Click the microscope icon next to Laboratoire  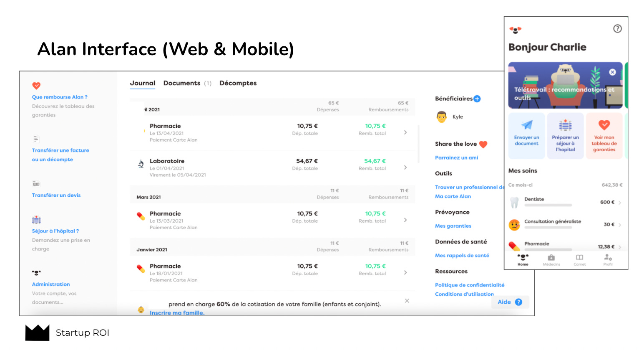coord(141,164)
